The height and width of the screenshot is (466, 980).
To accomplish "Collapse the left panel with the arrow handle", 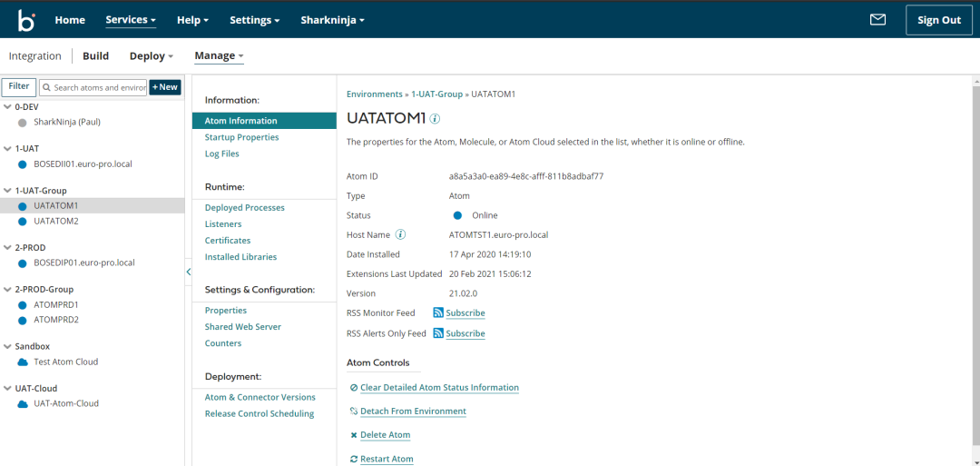I will point(188,272).
